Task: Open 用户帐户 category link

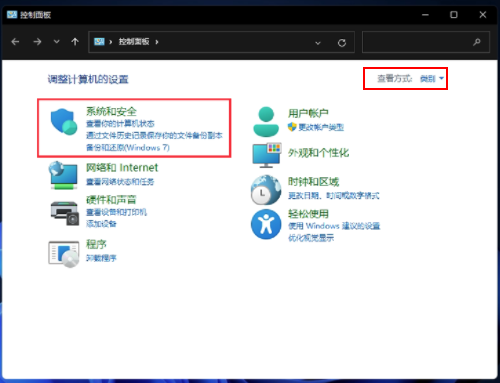Action: point(308,113)
